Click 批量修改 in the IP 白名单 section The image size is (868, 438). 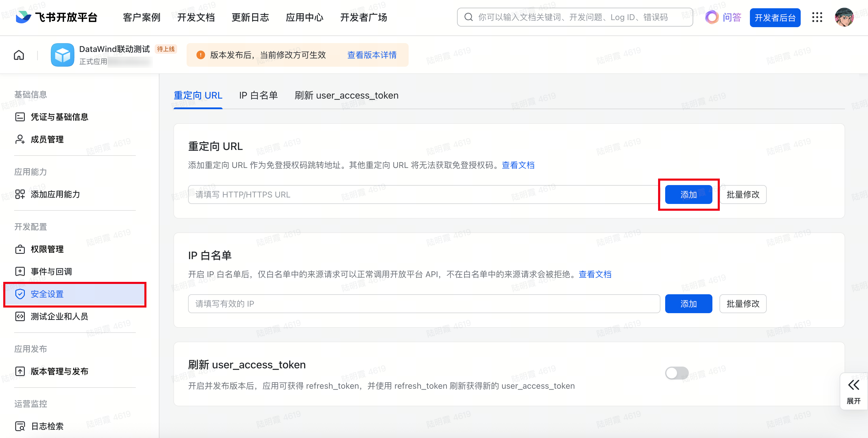coord(743,304)
